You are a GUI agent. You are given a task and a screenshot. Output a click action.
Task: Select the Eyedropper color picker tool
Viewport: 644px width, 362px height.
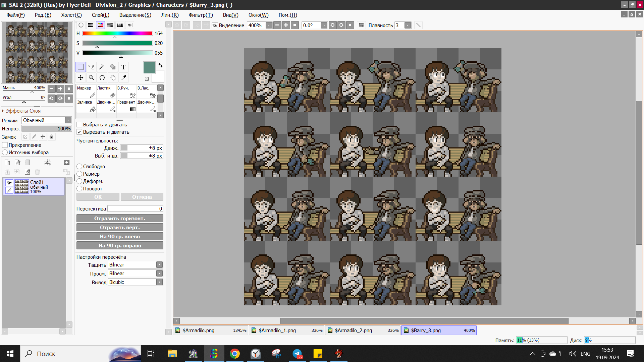coord(123,78)
